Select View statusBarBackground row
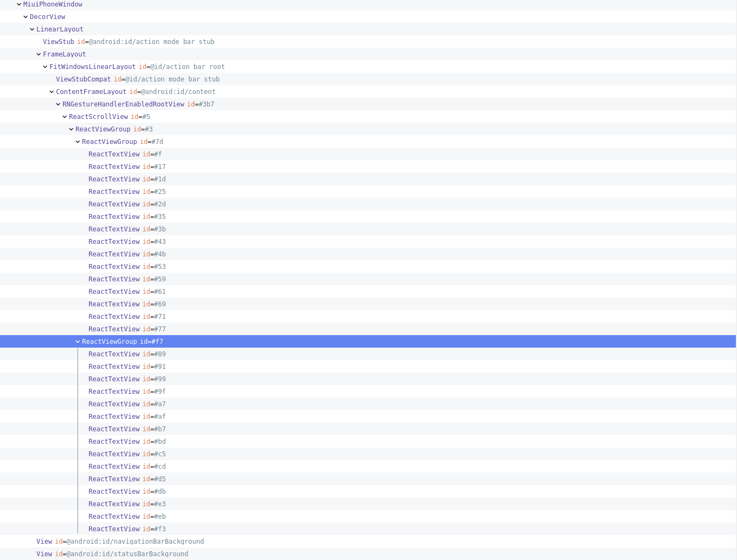This screenshot has width=737, height=560. (x=368, y=554)
